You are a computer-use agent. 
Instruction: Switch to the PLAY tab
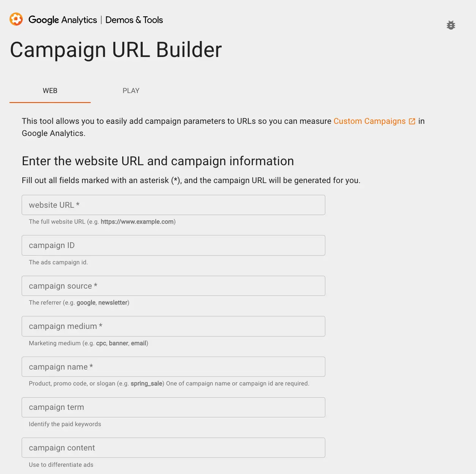coord(131,91)
